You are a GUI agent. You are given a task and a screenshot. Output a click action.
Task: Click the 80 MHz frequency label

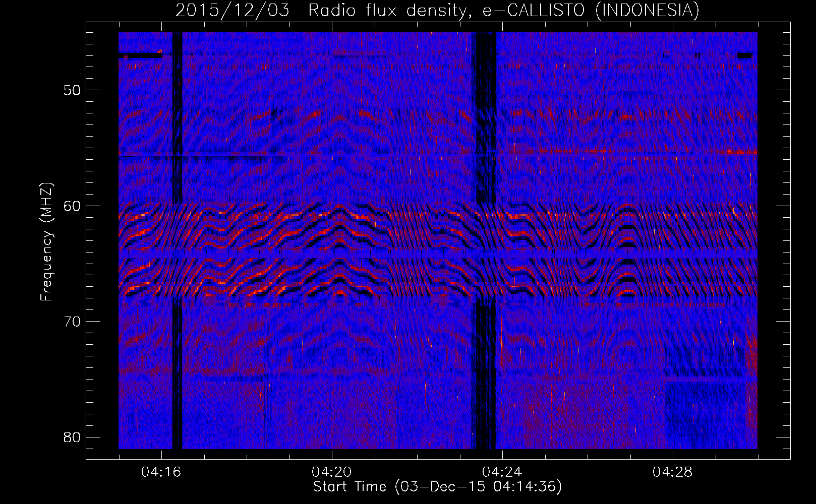(x=72, y=437)
